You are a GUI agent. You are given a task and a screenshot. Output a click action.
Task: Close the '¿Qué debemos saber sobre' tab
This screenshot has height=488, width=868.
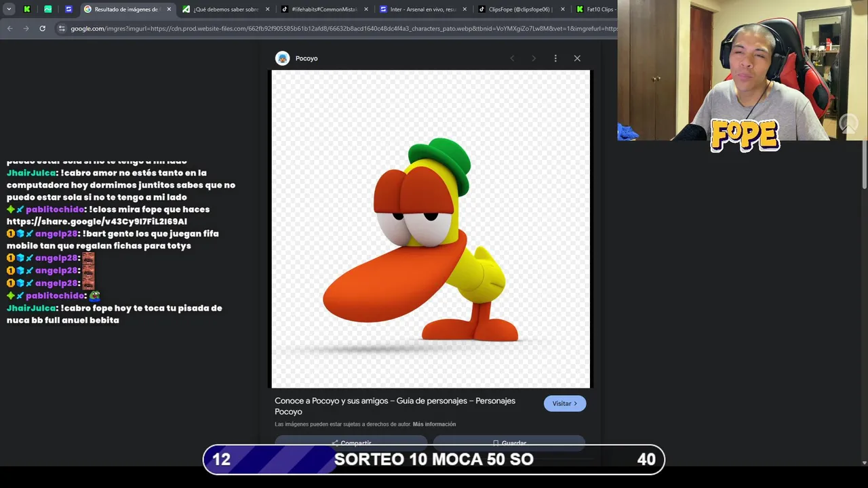point(267,9)
